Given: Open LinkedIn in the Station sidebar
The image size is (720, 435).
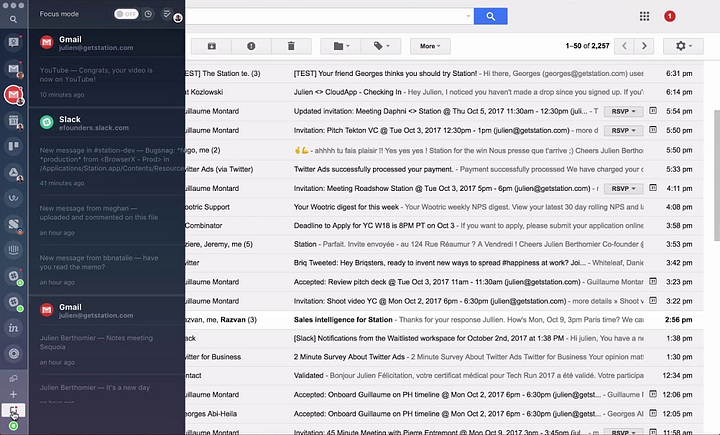Looking at the screenshot, I should tap(14, 327).
